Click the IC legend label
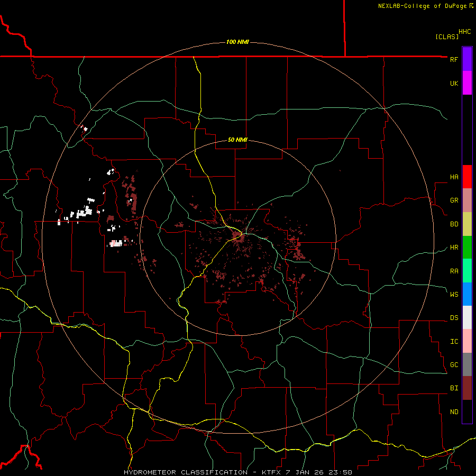Viewport: 476px width, 476px height. 454,342
